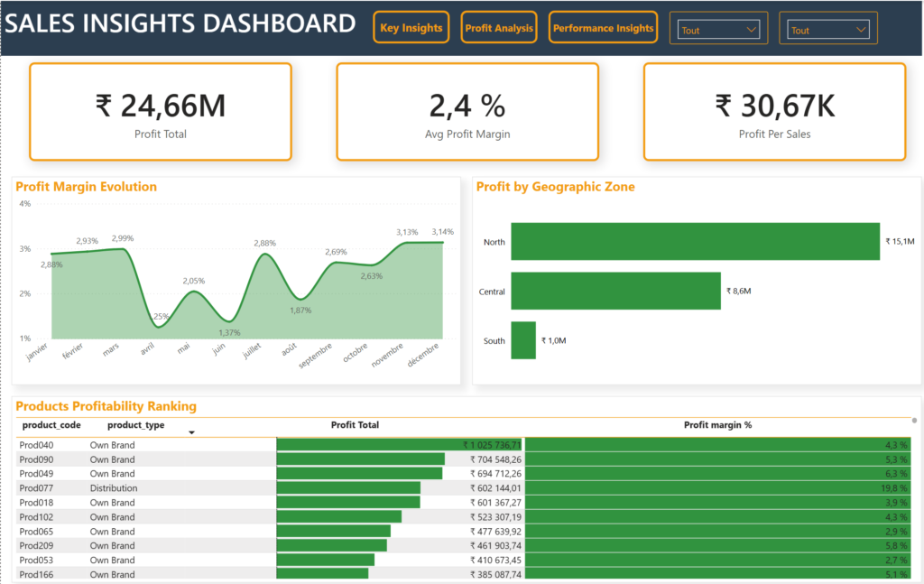
Task: Expand the first Tout filter dropdown
Action: click(719, 30)
